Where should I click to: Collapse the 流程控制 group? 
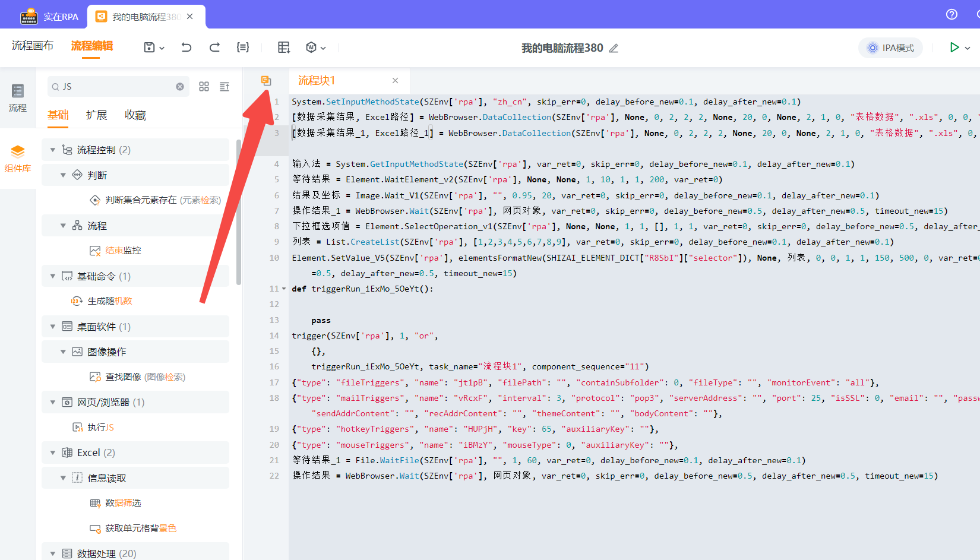pos(53,150)
